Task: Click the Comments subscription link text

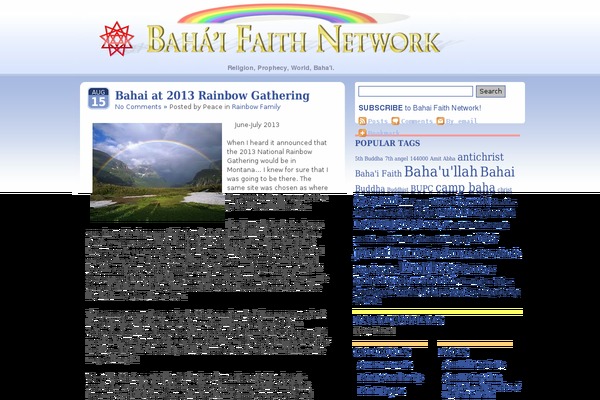Action: (x=417, y=121)
